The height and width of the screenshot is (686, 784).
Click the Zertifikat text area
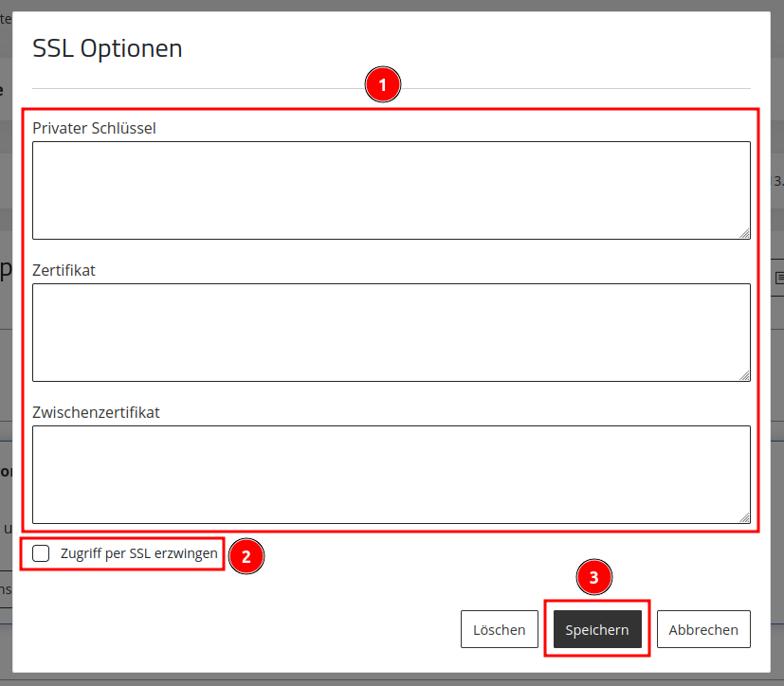[391, 333]
